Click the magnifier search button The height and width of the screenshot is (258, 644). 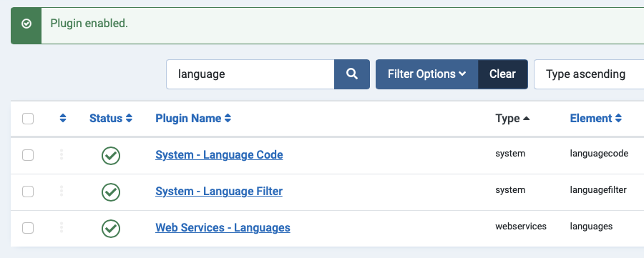coord(352,74)
